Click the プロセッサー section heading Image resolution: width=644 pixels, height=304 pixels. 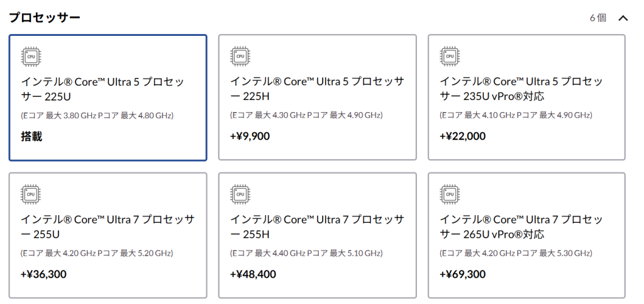click(45, 18)
